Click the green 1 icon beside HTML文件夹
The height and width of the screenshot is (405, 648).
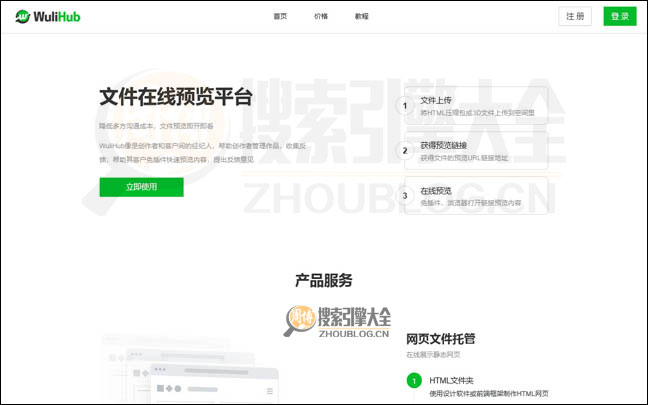coord(414,381)
